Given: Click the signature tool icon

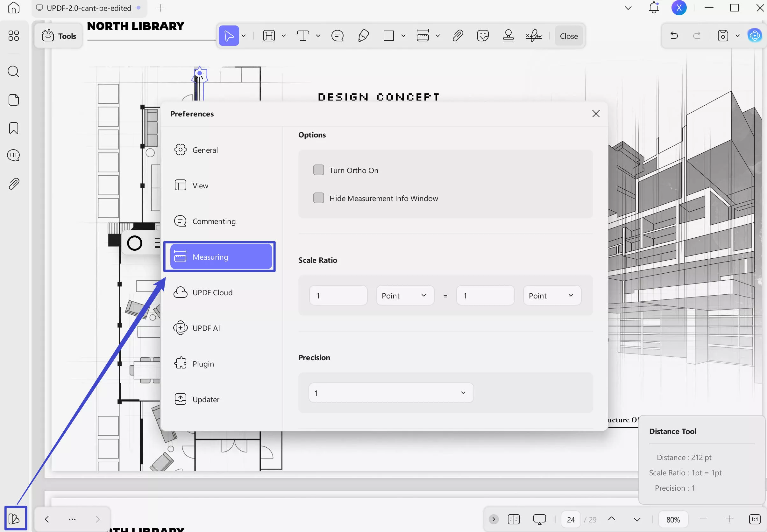Looking at the screenshot, I should 534,36.
